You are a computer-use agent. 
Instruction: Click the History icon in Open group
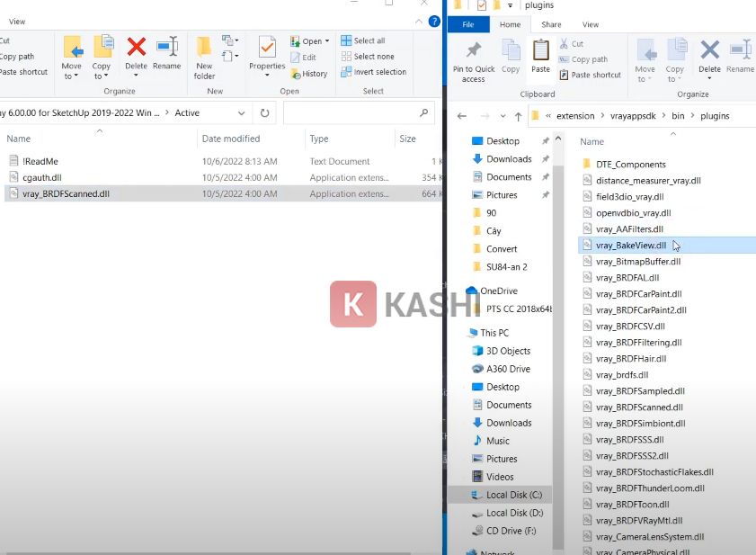click(x=308, y=74)
